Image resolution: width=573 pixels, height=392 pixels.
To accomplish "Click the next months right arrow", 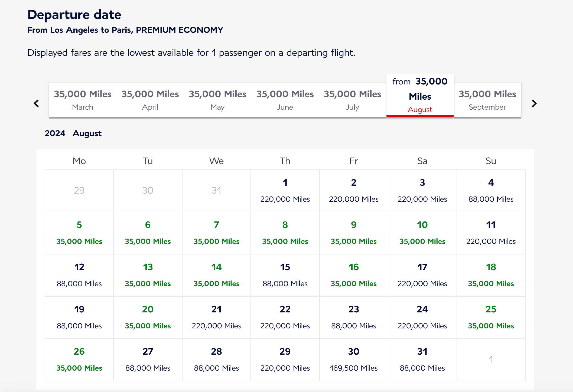I will point(534,103).
